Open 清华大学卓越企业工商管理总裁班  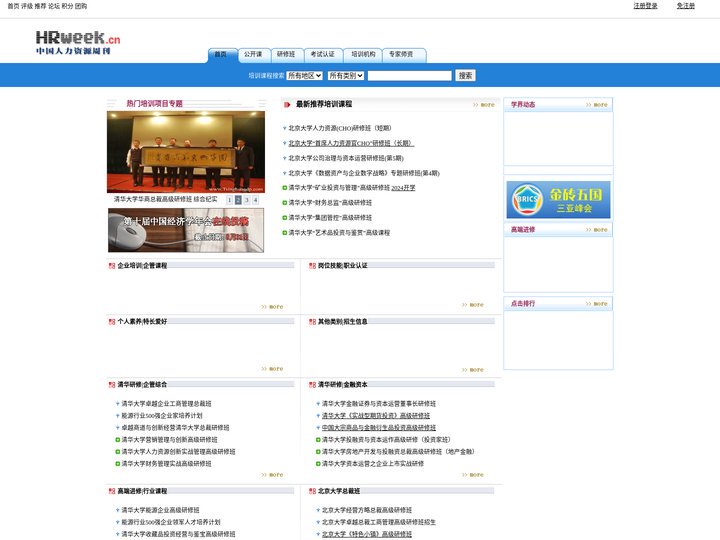pos(166,404)
